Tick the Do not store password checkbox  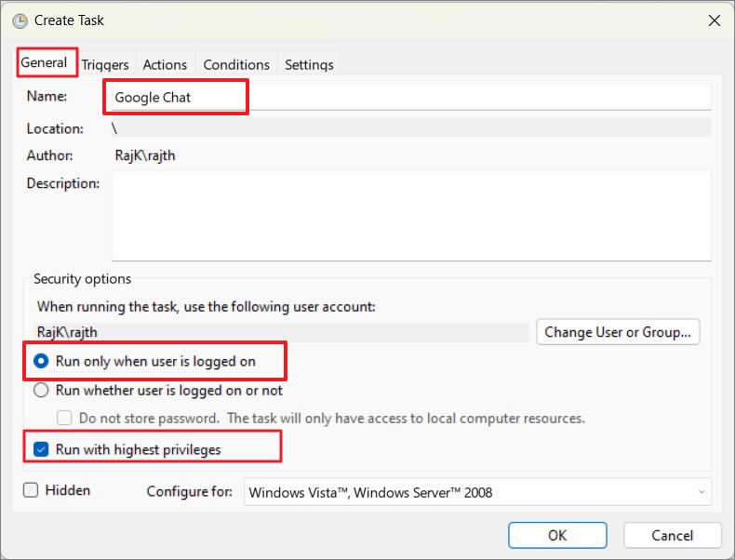(64, 418)
